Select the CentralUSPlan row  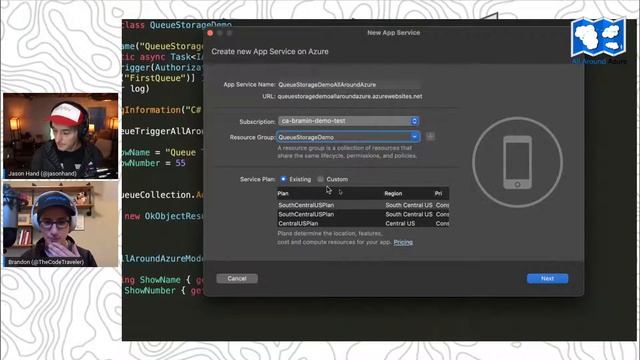[x=363, y=223]
